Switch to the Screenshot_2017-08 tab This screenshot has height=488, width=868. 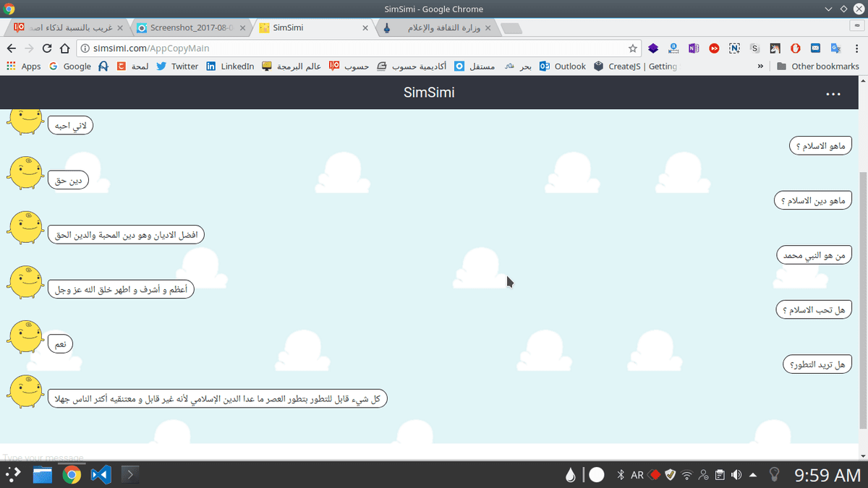[190, 28]
